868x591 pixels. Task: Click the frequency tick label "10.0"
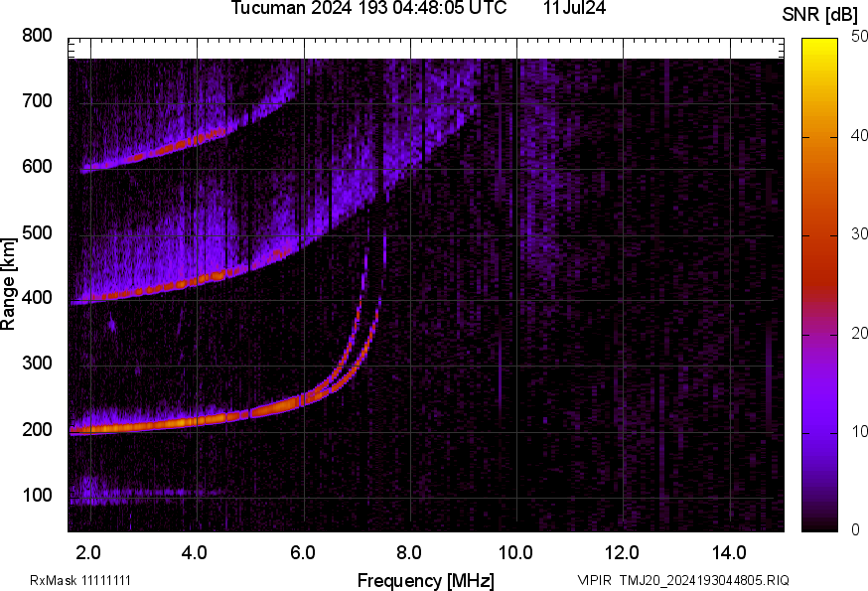tap(515, 552)
